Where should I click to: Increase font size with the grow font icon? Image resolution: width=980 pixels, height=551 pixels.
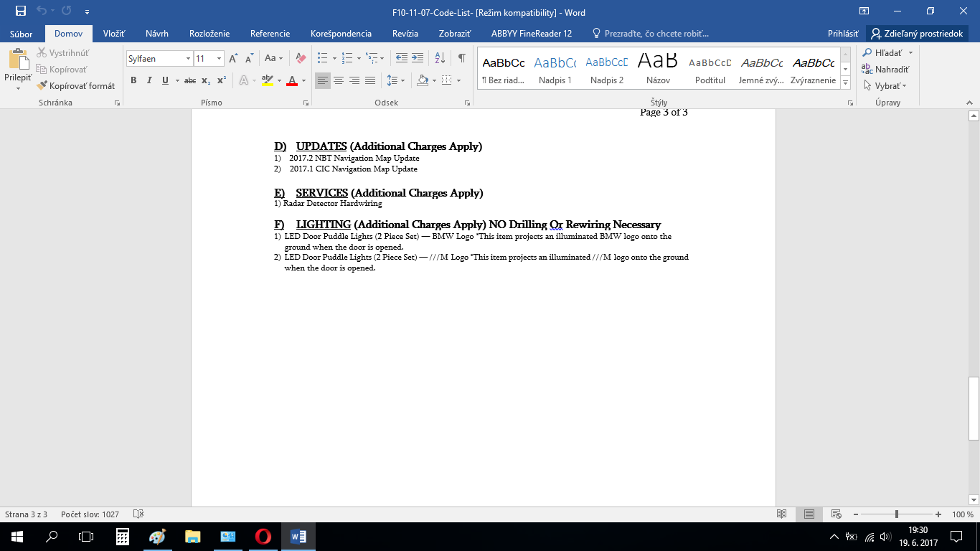click(x=233, y=59)
